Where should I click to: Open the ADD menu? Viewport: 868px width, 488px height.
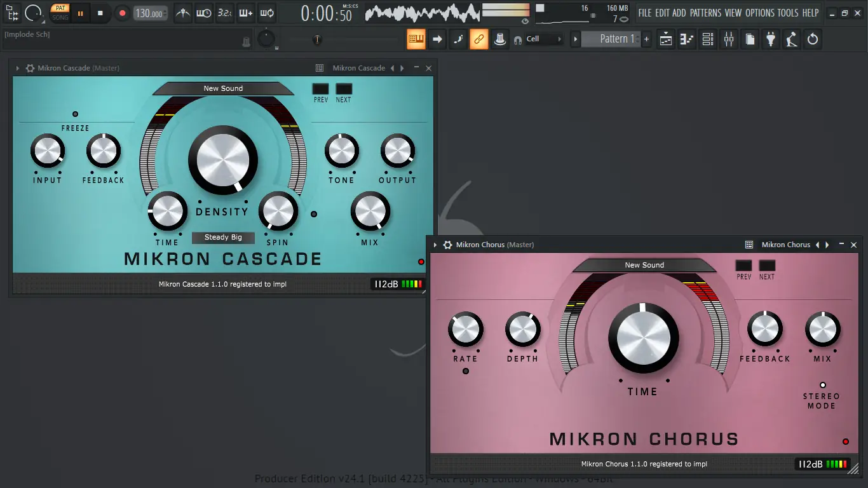679,13
